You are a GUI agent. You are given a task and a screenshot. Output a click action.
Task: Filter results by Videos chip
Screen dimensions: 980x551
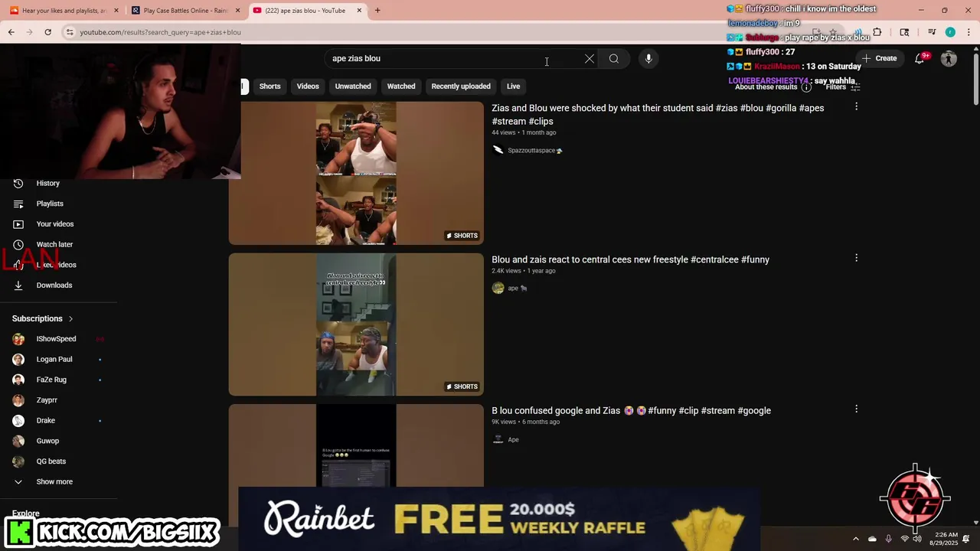(x=308, y=86)
